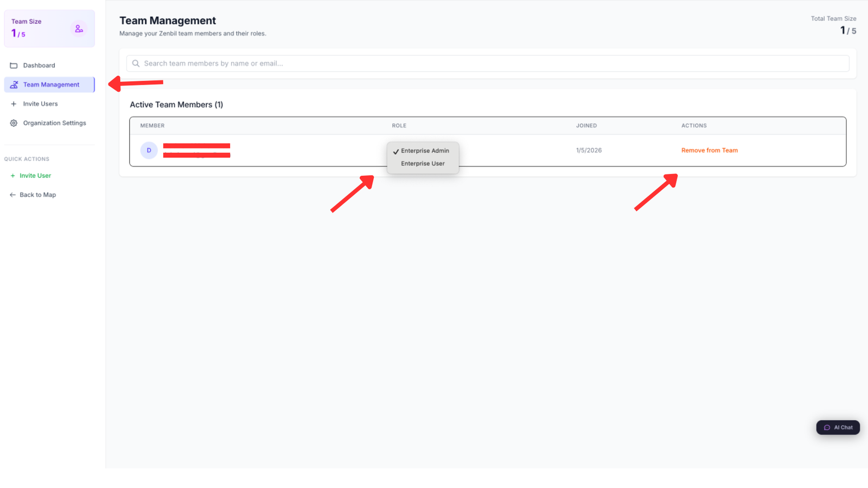Click the person icon on the Team Size card
Viewport: 868px width, 488px height.
79,28
